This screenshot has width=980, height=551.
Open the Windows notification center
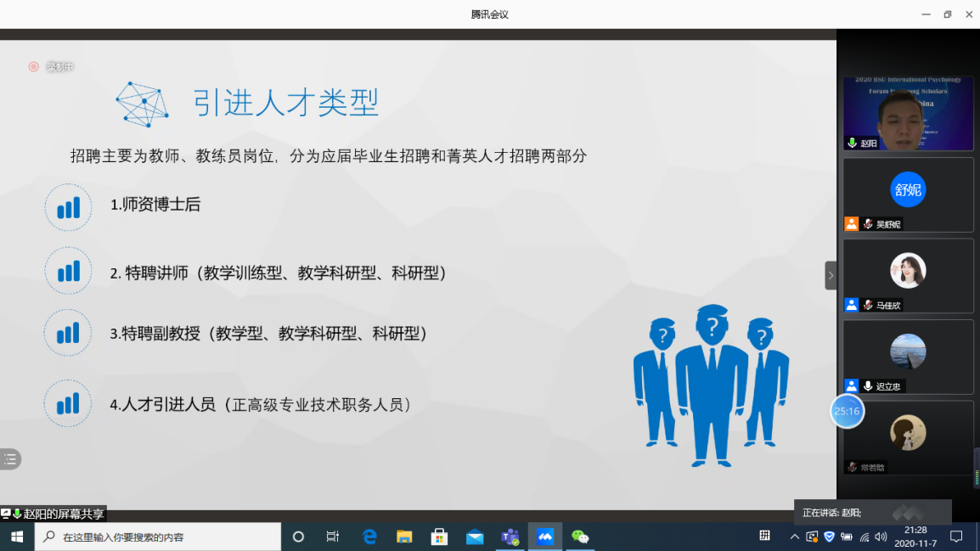click(x=956, y=537)
